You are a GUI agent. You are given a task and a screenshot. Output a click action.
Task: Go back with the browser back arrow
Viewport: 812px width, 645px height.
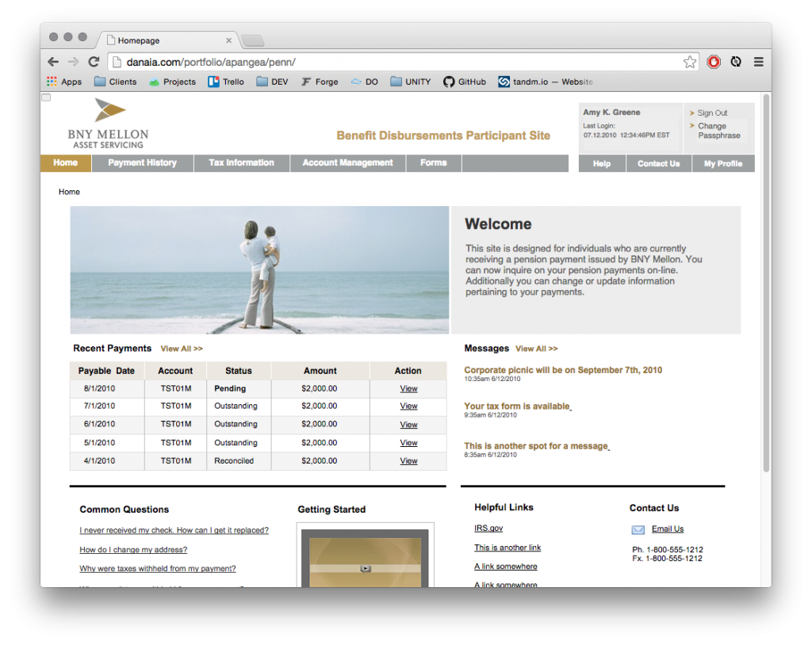point(53,62)
